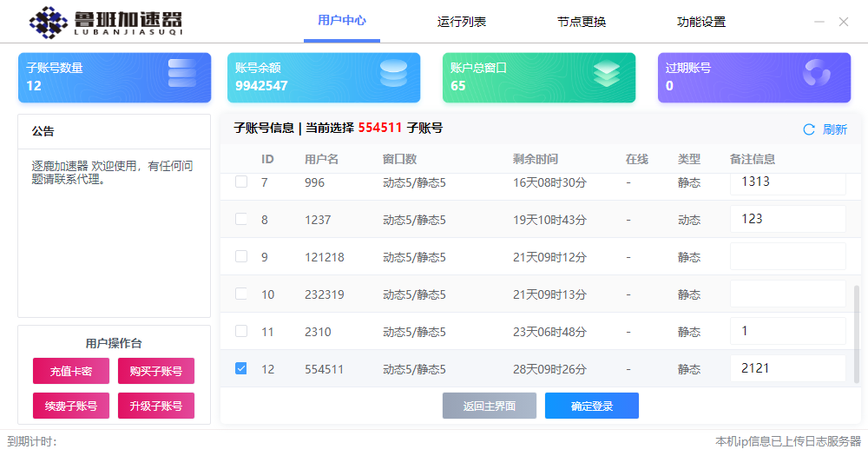Screen dimensions: 868x456
Task: Click the remark field containing 2121
Action: pyautogui.click(x=787, y=368)
